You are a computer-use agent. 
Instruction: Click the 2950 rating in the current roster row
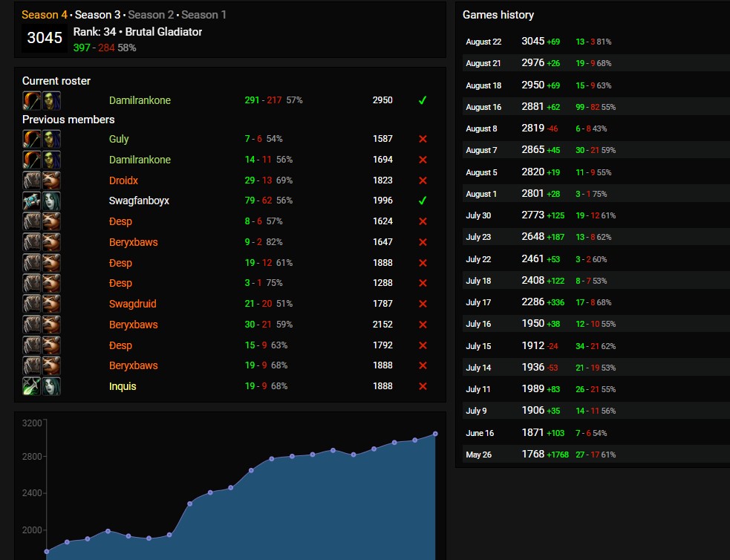[x=382, y=100]
